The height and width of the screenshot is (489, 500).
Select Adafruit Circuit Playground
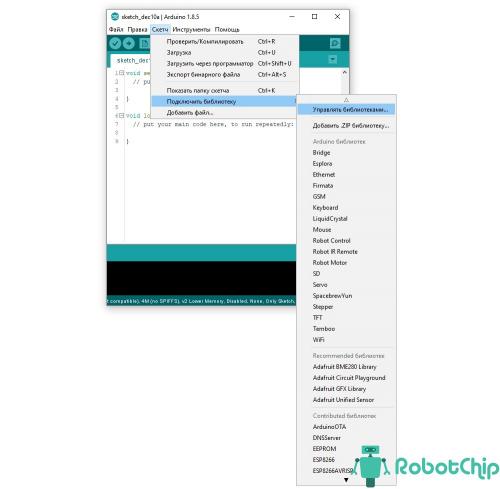click(346, 378)
